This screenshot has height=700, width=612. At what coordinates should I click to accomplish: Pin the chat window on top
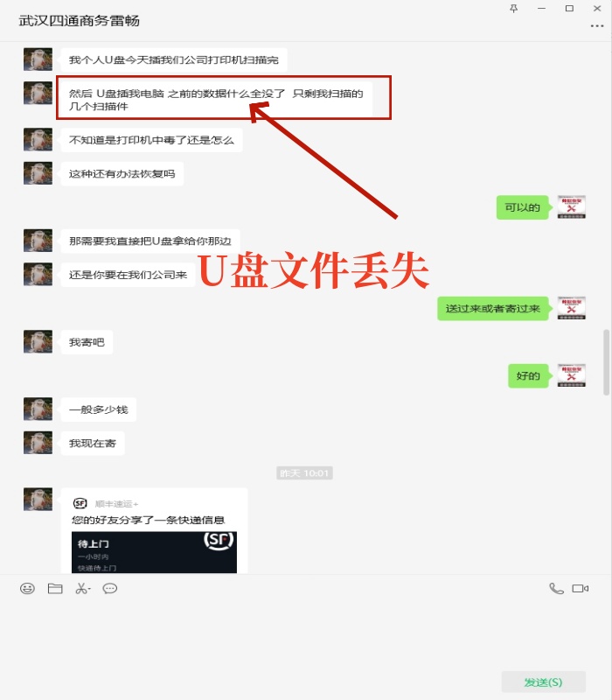(x=514, y=9)
